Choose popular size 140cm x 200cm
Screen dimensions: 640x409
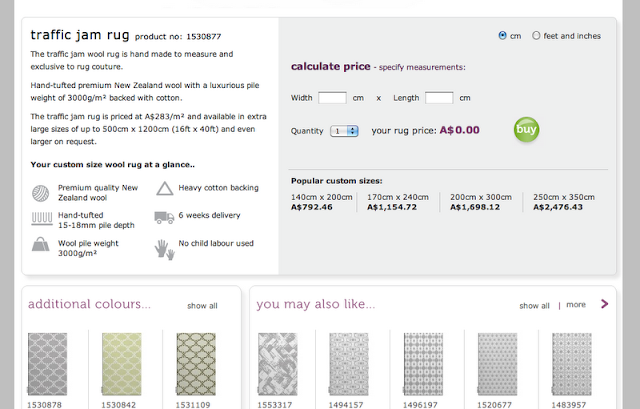[322, 202]
